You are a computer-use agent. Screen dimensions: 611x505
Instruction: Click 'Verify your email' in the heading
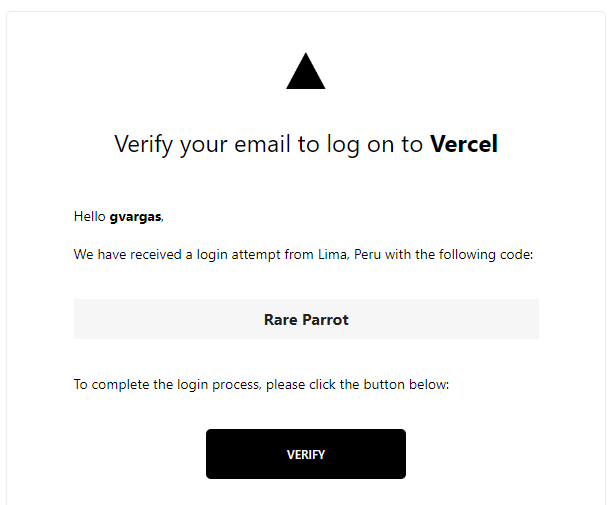point(202,144)
